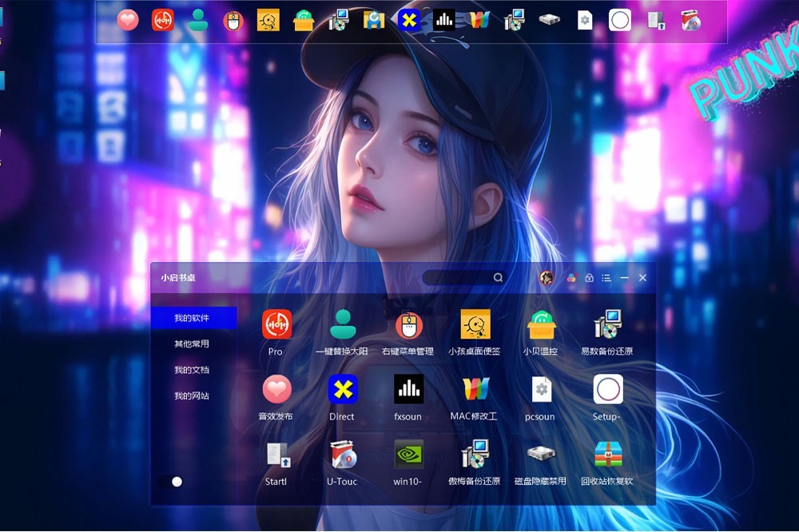This screenshot has width=799, height=532.
Task: Select 我的网站 in the sidebar
Action: coord(192,395)
